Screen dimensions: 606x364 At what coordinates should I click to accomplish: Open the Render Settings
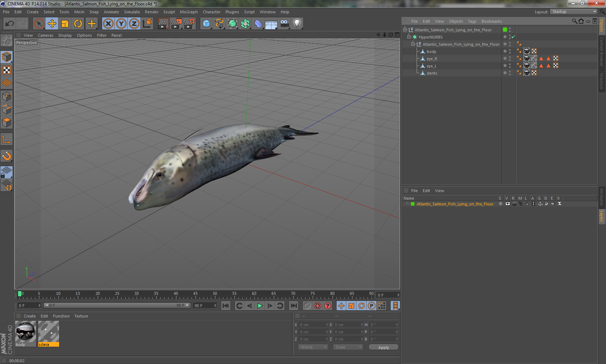[190, 24]
